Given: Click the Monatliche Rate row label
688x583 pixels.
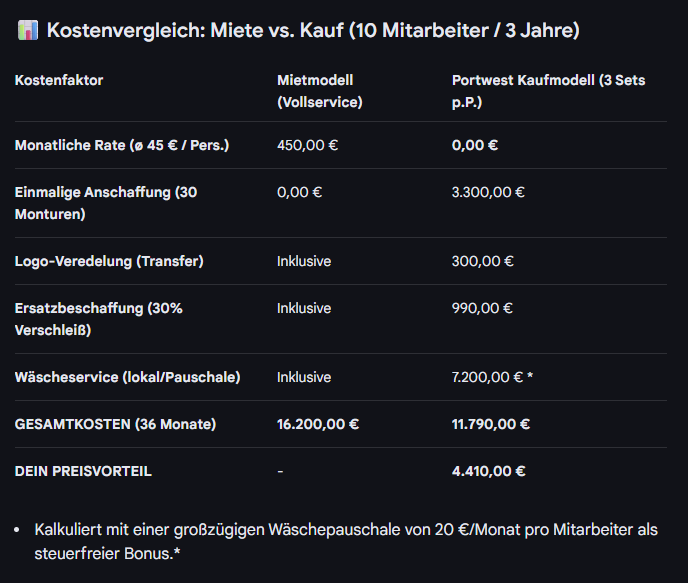Looking at the screenshot, I should point(122,145).
